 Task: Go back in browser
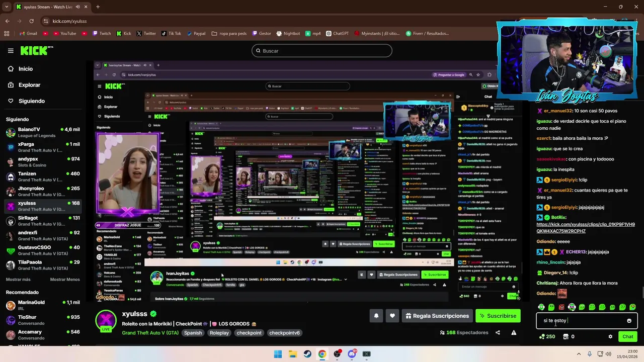(7, 21)
